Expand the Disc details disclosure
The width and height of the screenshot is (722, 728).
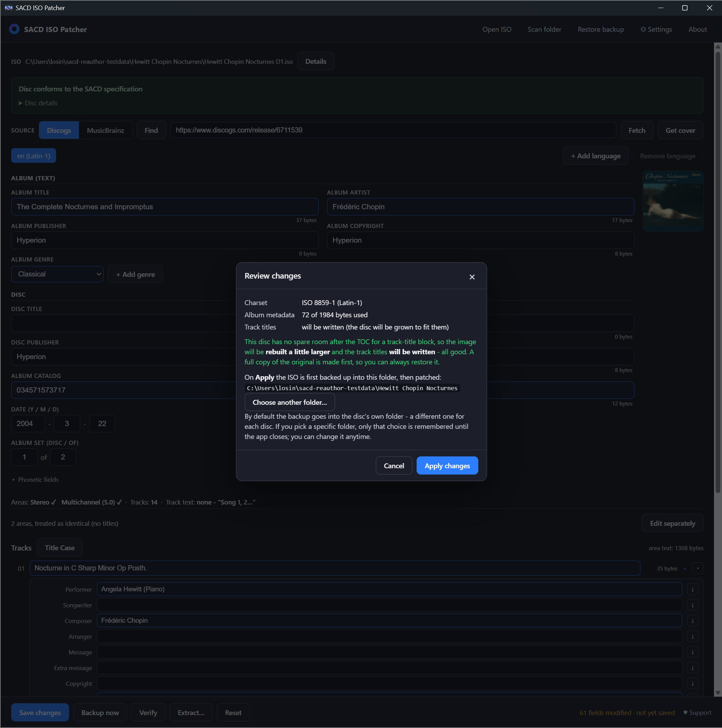(38, 103)
